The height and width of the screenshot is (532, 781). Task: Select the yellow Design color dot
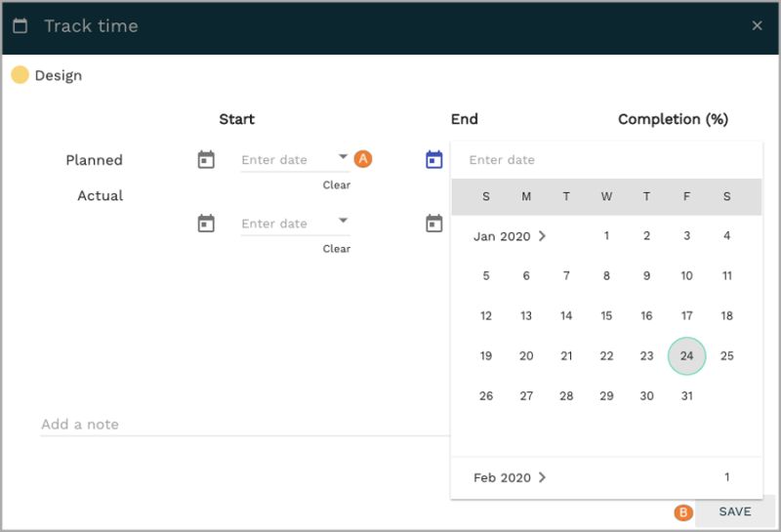tap(20, 75)
